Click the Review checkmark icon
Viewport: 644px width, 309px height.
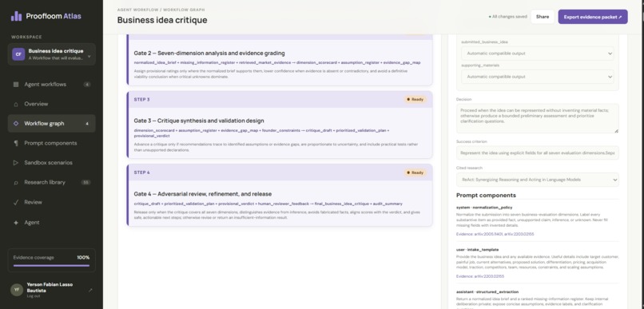point(16,202)
